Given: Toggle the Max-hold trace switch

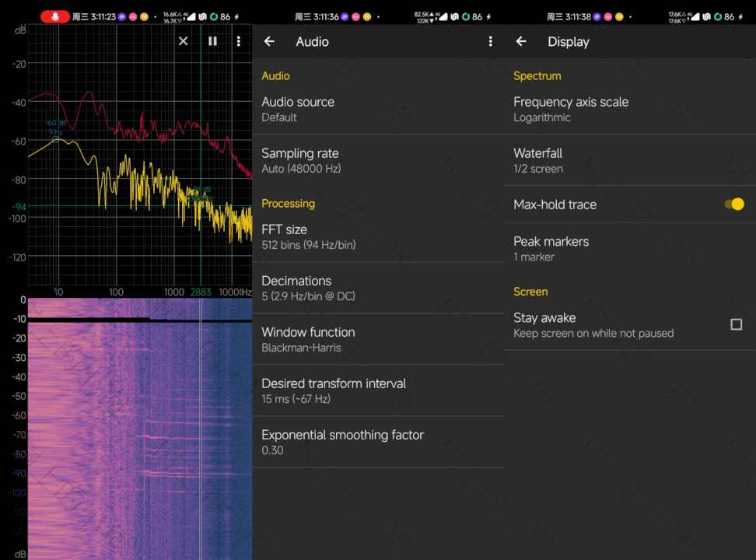Looking at the screenshot, I should point(734,205).
